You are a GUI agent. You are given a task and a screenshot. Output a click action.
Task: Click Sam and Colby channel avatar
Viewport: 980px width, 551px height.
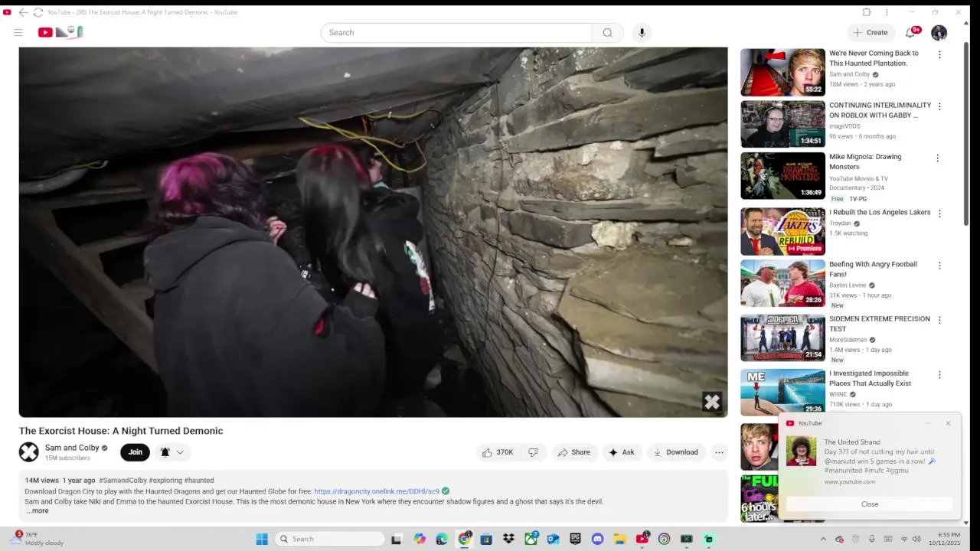pos(28,452)
